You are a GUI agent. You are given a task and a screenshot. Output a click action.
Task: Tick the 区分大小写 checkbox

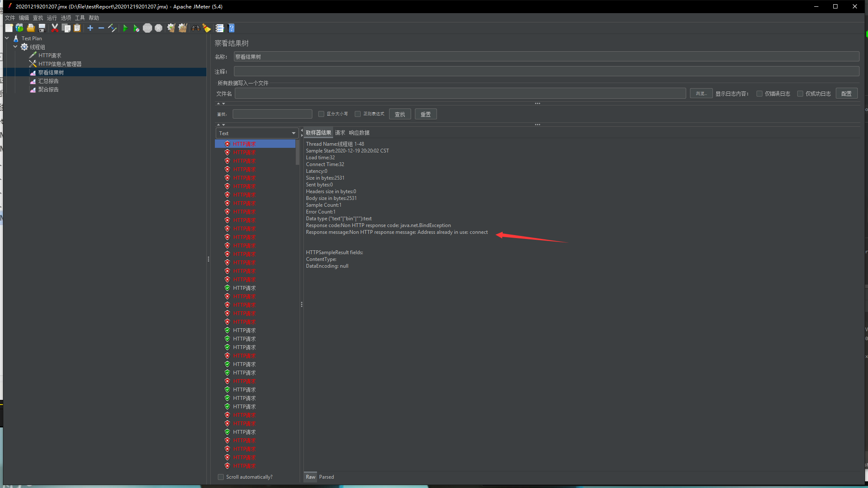pos(321,114)
